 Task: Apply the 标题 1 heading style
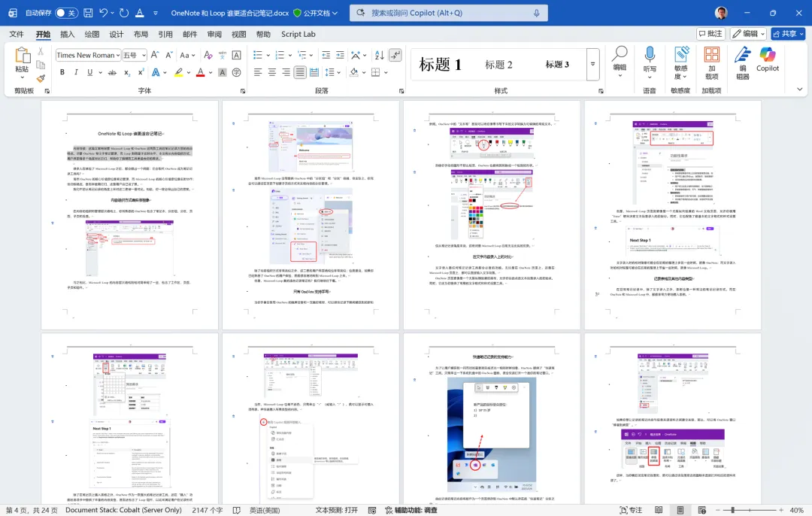pos(440,64)
